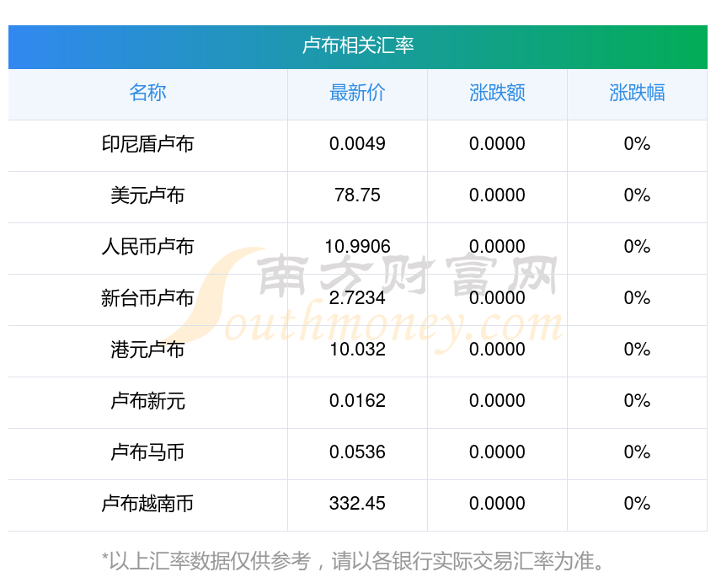The height and width of the screenshot is (588, 716).
Task: Click the 涨跌额 value in 人民币卢布 row
Action: (497, 247)
